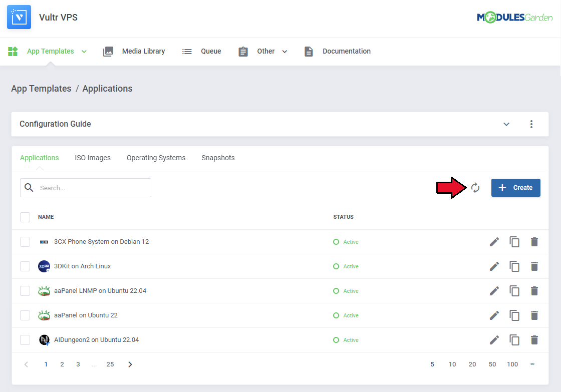Viewport: 561px width, 392px height.
Task: Switch to the Snapshots tab
Action: point(218,158)
